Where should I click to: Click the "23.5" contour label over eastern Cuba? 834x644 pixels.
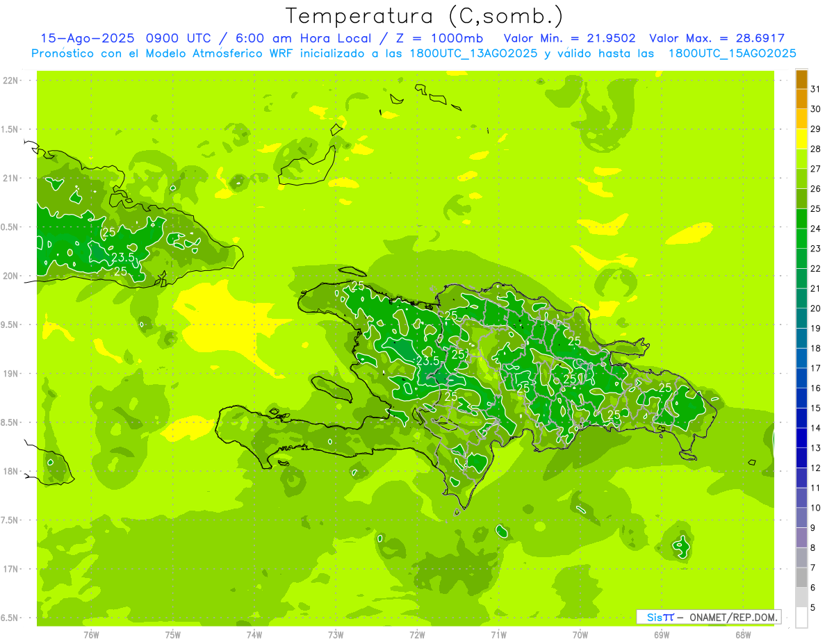click(122, 257)
